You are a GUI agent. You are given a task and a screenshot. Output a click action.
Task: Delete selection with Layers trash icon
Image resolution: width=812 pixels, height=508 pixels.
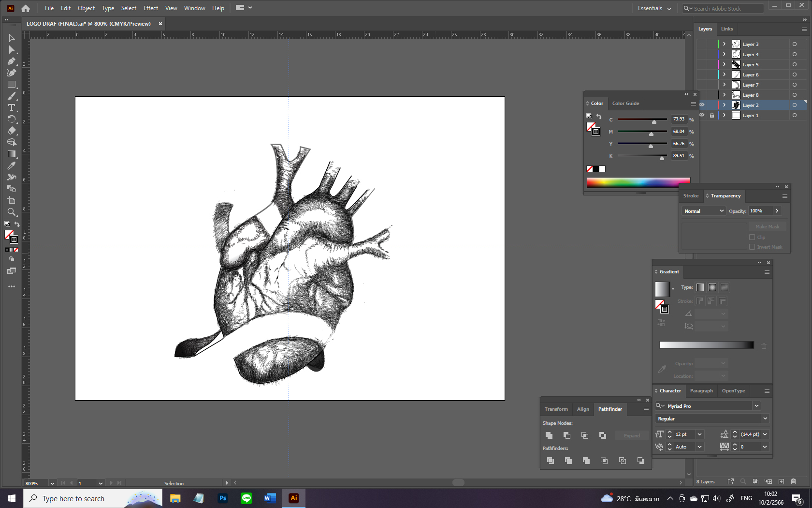793,481
